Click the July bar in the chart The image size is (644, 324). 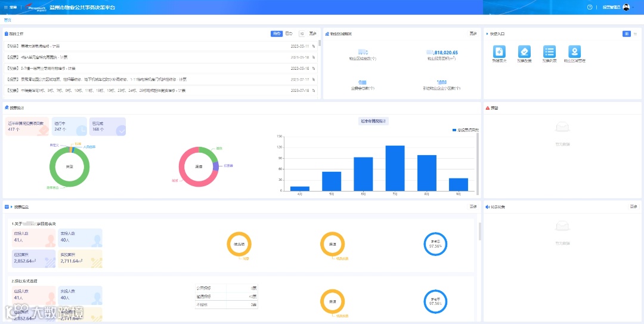pos(395,168)
